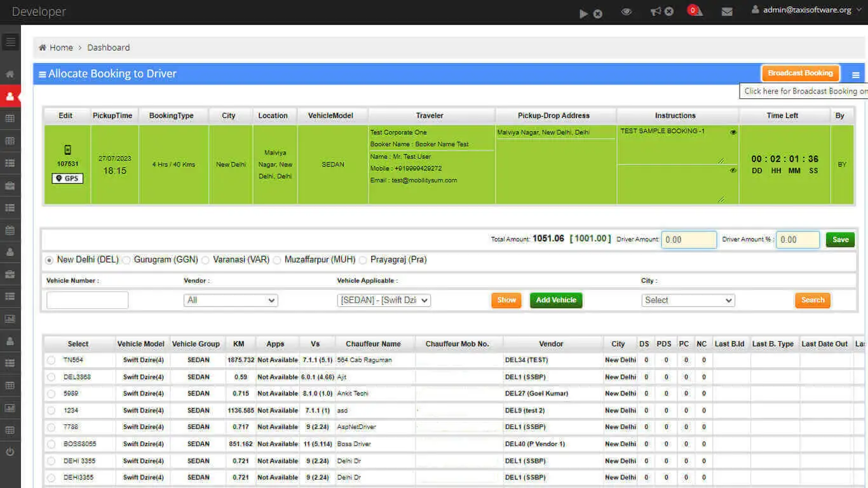Click the power icon in left sidebar
Viewport: 868px width, 488px height.
tap(10, 452)
